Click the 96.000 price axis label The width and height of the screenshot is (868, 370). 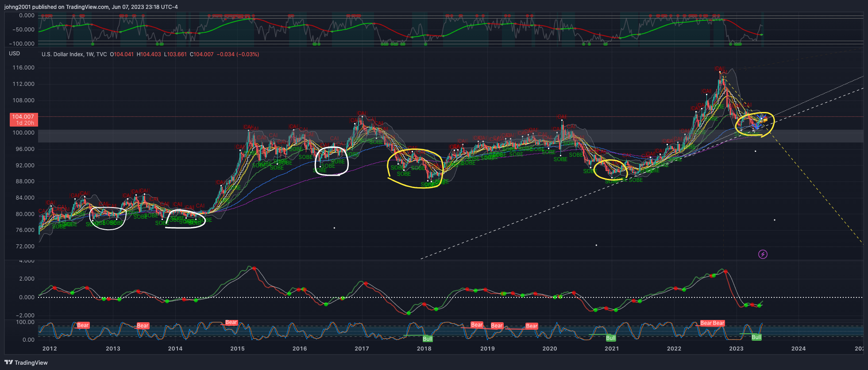click(x=25, y=149)
